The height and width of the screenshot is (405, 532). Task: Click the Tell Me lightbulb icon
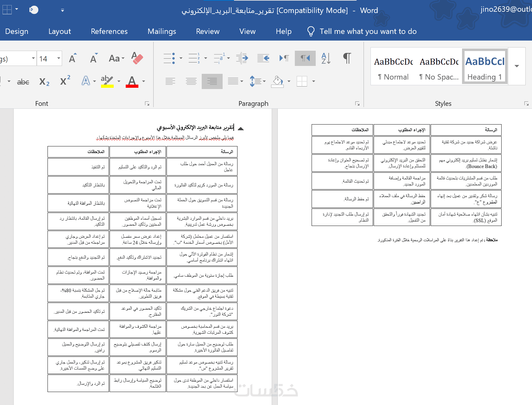pyautogui.click(x=311, y=31)
